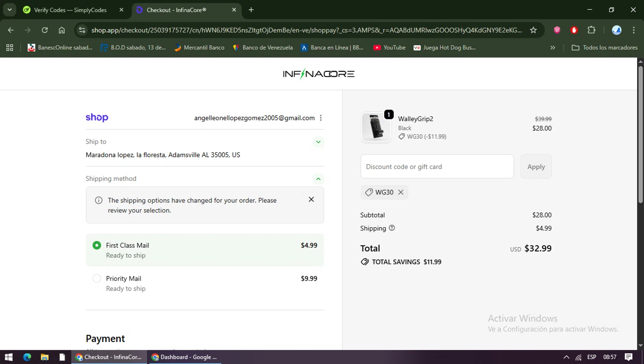Click the shipping address text
This screenshot has height=364, width=644.
[x=163, y=155]
